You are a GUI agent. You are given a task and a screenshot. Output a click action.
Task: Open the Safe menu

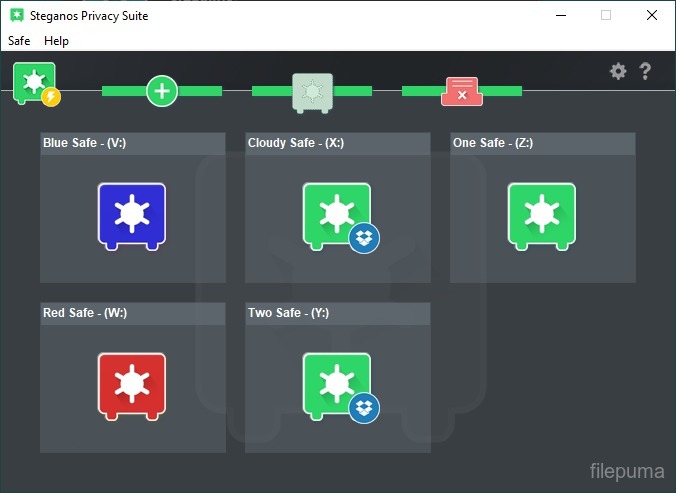pos(19,41)
